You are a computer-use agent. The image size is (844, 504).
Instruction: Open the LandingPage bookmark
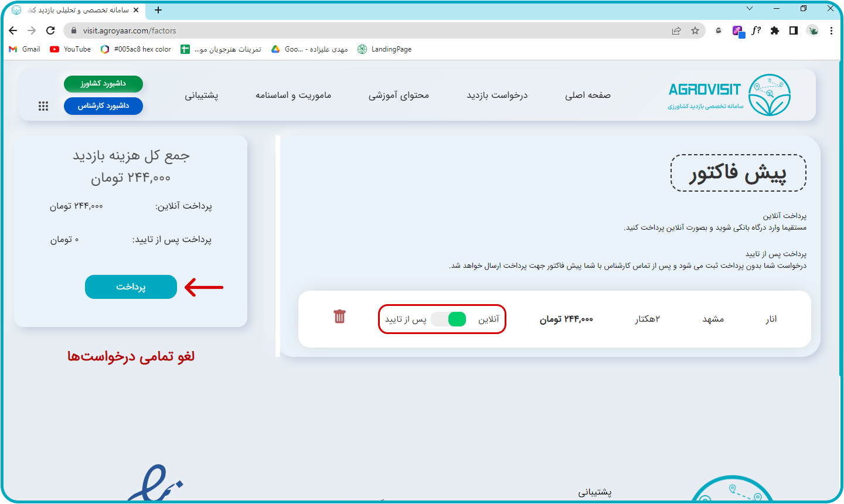(384, 49)
